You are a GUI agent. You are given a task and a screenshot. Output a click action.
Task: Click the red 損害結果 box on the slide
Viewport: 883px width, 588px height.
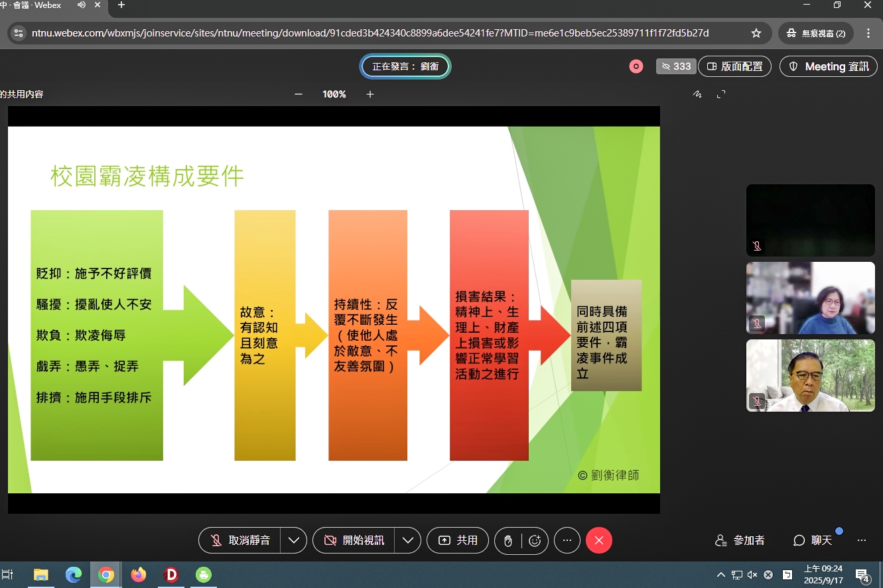pyautogui.click(x=489, y=335)
